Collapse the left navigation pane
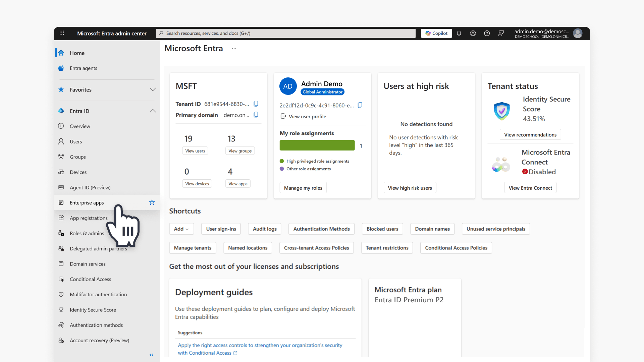 (x=151, y=355)
